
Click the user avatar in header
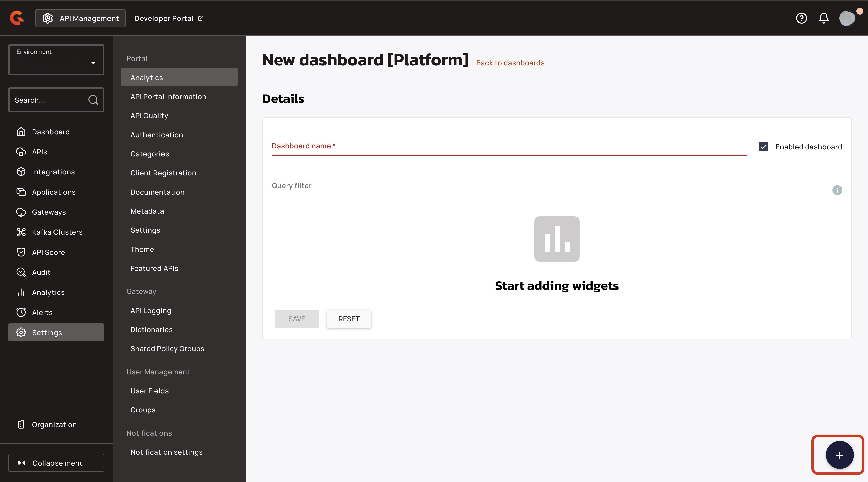click(x=847, y=18)
